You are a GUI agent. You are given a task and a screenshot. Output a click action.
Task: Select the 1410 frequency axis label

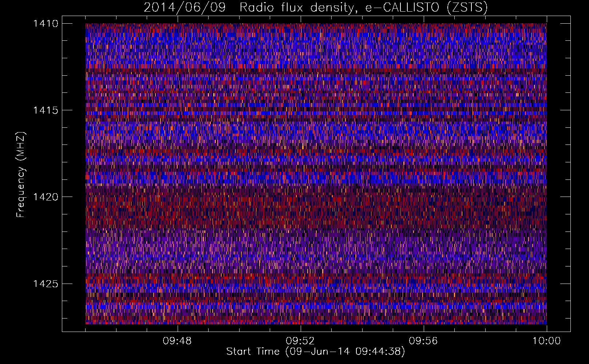[x=46, y=24]
